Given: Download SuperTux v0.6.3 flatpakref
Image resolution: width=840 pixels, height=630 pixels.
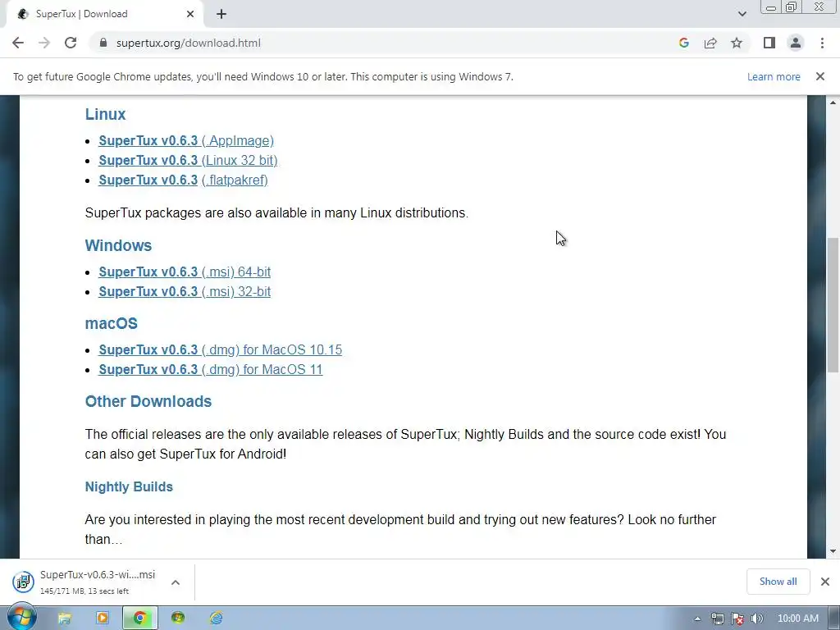Looking at the screenshot, I should click(x=183, y=180).
